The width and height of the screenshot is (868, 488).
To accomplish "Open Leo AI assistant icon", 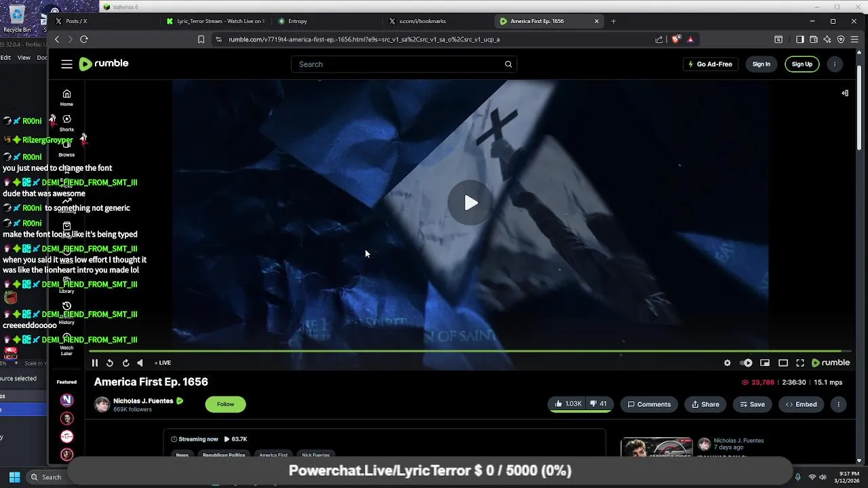I will (x=827, y=39).
